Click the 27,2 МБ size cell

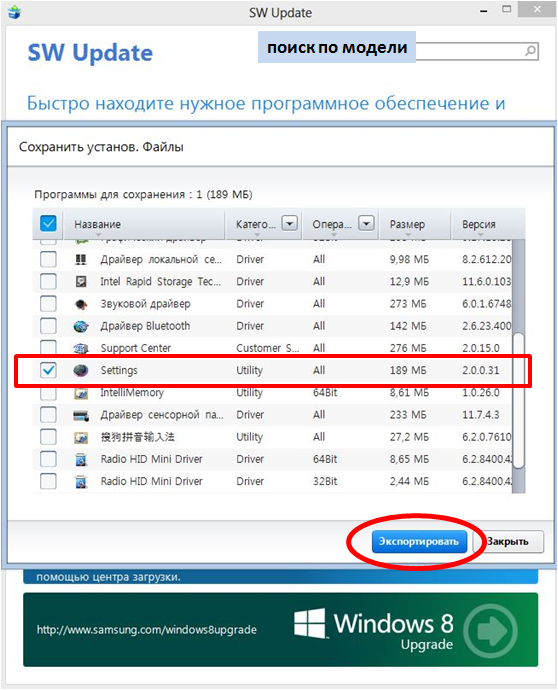coord(409,437)
